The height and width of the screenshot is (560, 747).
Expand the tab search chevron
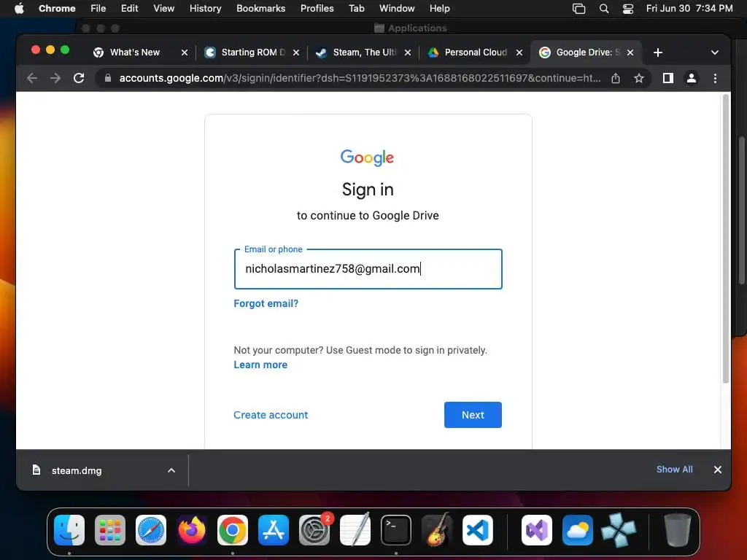pos(715,52)
